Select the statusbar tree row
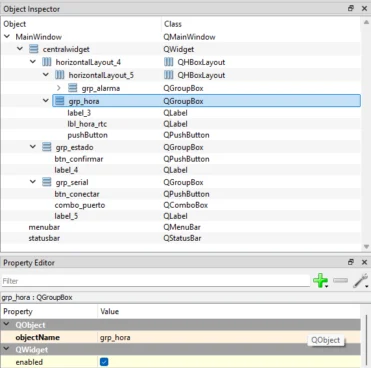 pyautogui.click(x=181, y=238)
